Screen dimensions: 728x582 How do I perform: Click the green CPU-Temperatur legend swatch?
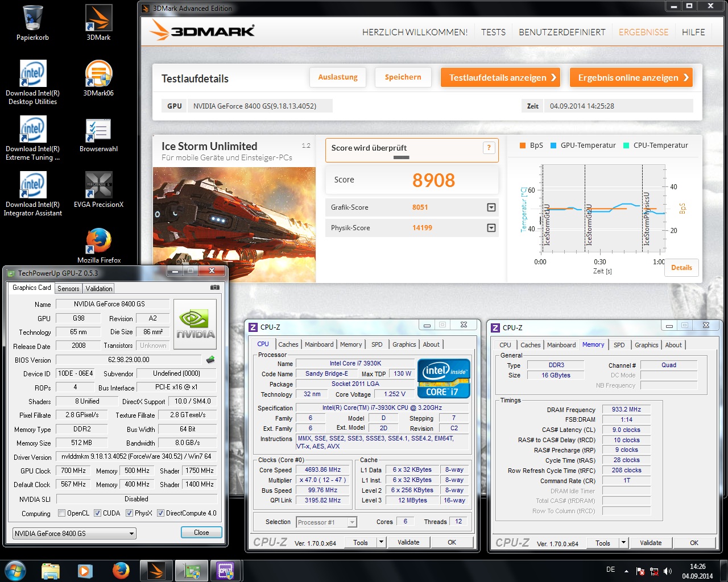coord(626,145)
